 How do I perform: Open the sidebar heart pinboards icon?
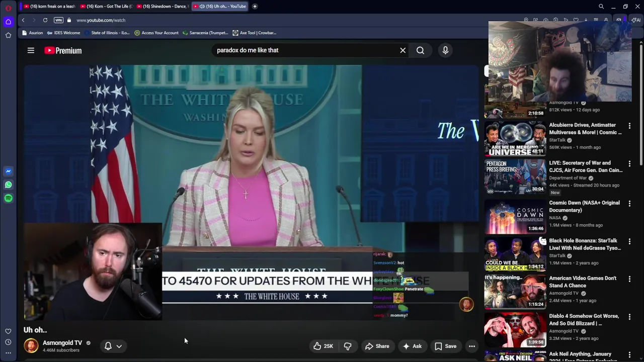8,331
